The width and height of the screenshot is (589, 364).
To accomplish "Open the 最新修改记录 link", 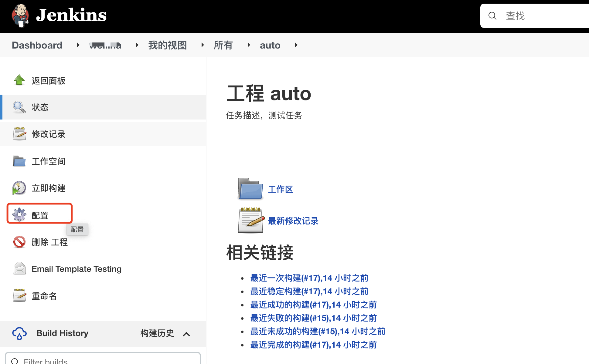I will click(293, 221).
